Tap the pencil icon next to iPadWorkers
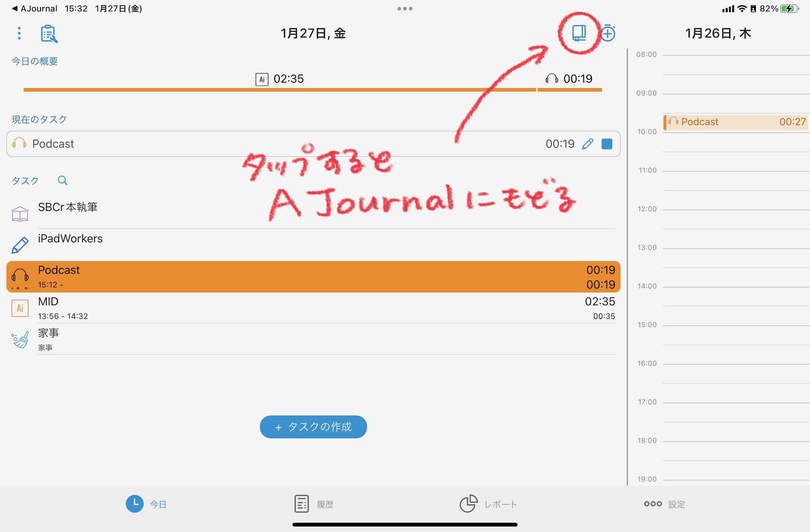Screen dimensions: 810x532 tap(19, 244)
